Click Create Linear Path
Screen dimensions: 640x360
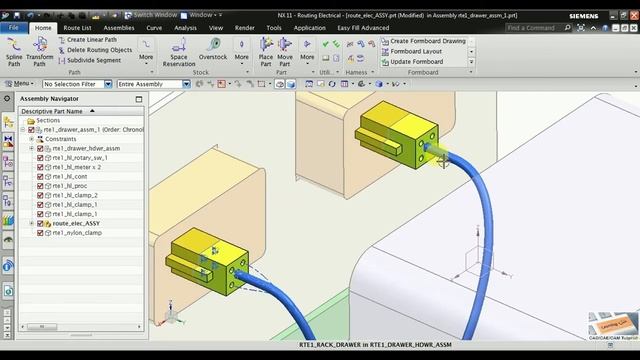tap(88, 40)
